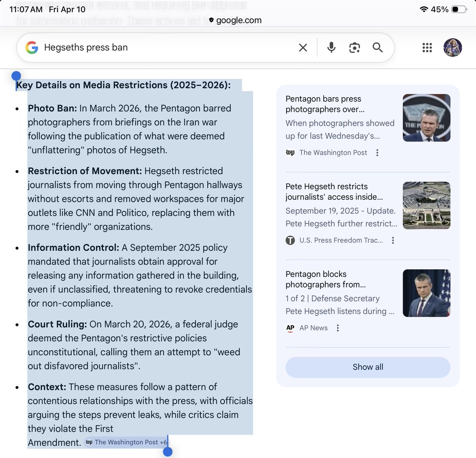
Task: Open the Google account profile avatar
Action: click(x=453, y=48)
